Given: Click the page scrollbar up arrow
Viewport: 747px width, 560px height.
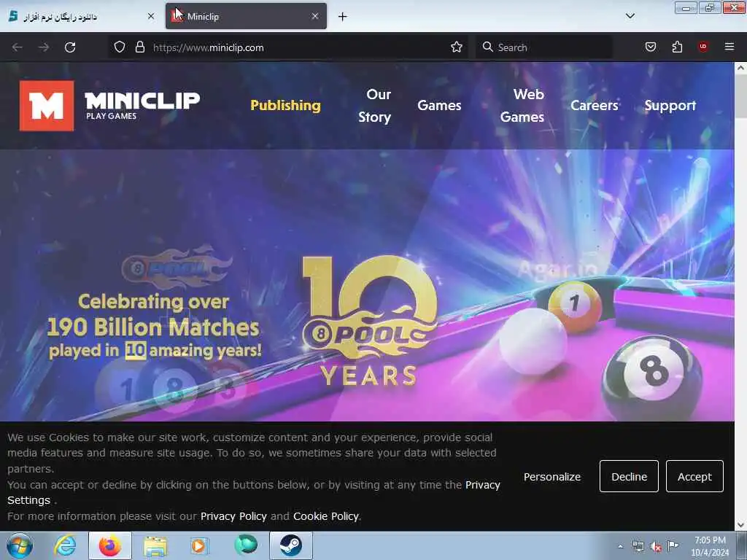Looking at the screenshot, I should (741, 68).
